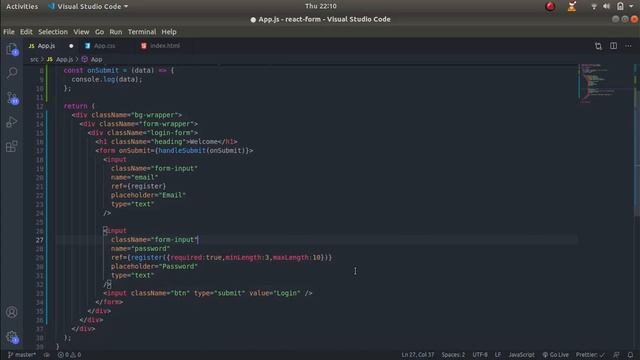Switch to the index.html editor tab
The image size is (640, 360).
pos(164,46)
